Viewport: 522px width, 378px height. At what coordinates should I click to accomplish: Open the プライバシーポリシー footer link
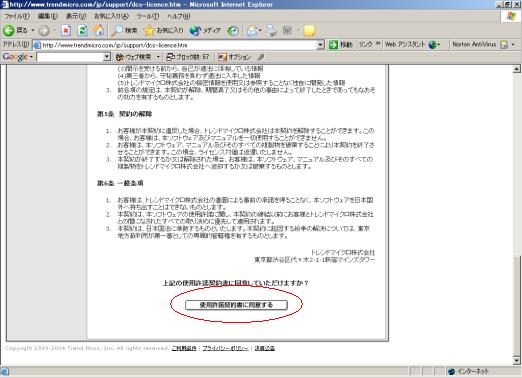(225, 348)
